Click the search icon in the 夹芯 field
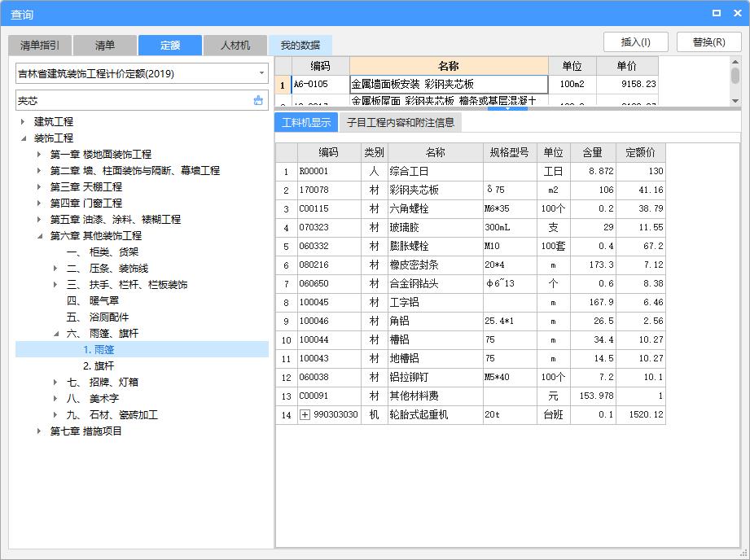 (258, 100)
